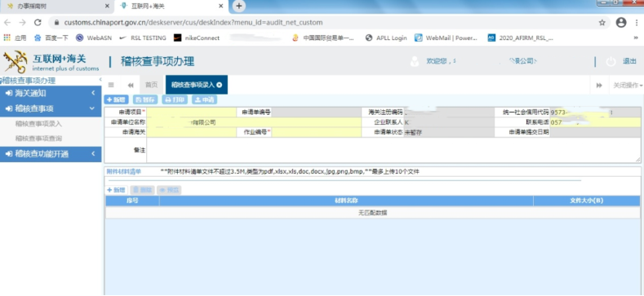Click the 作业编号 input field
Image resolution: width=644 pixels, height=296 pixels.
point(316,133)
